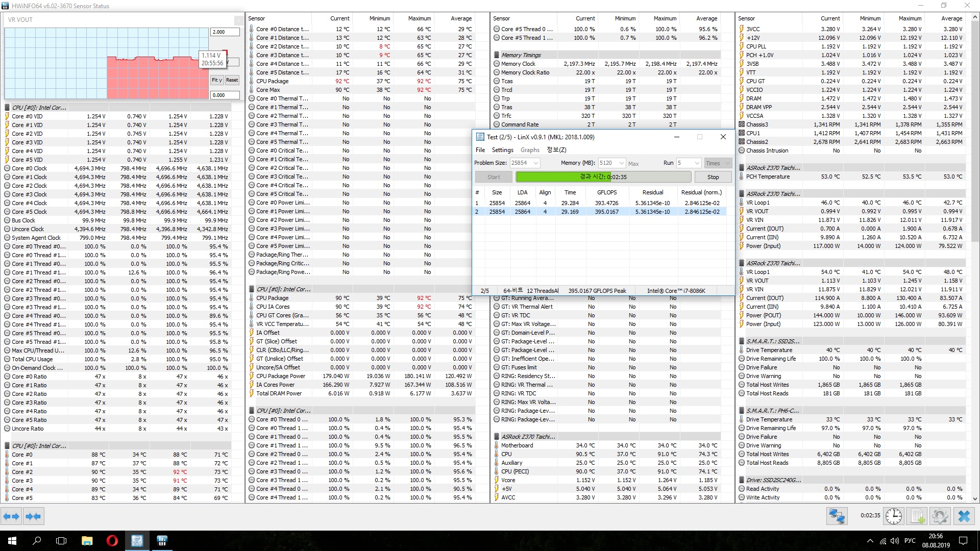Close the VR VOUT graph panel
The width and height of the screenshot is (980, 551).
click(238, 20)
